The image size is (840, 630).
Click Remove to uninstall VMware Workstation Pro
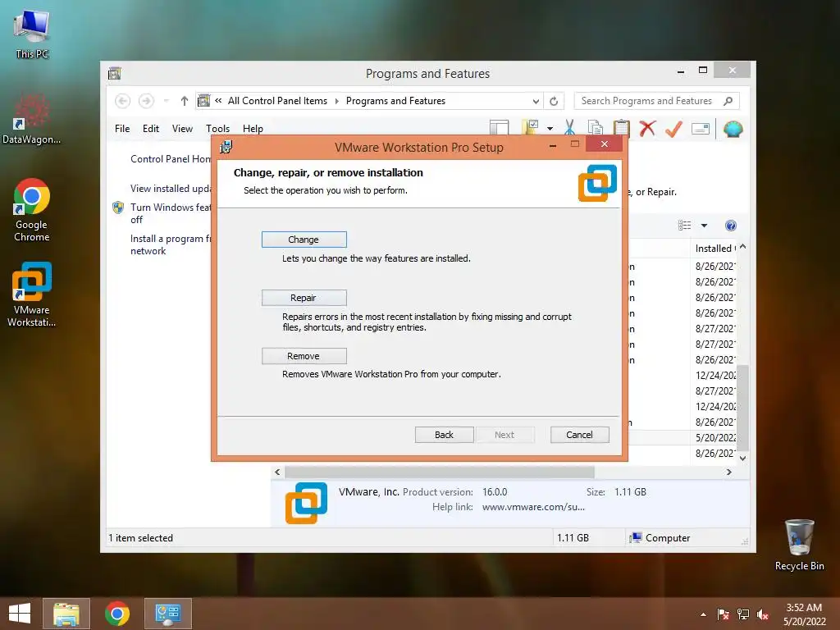304,356
